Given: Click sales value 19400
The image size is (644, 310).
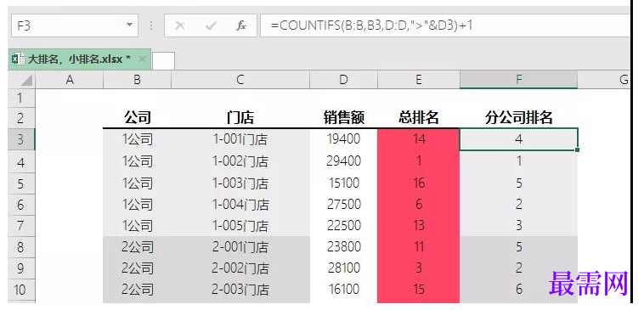Looking at the screenshot, I should point(343,139).
